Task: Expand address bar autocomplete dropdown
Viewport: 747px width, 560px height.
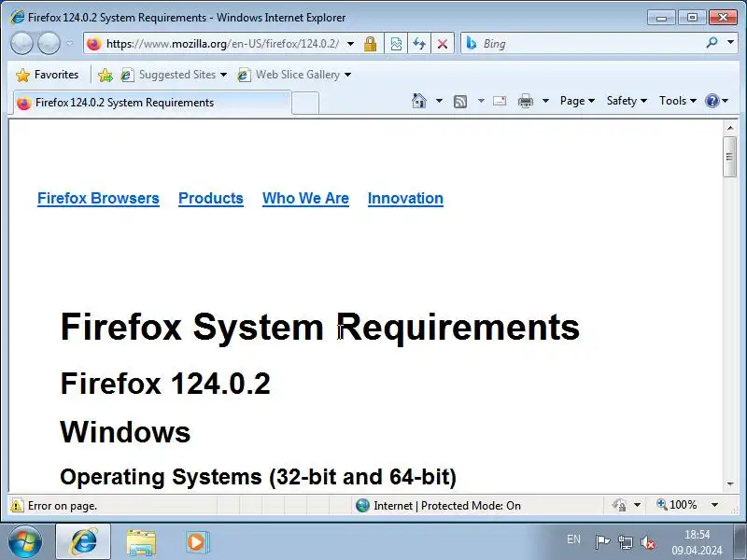Action: tap(351, 44)
